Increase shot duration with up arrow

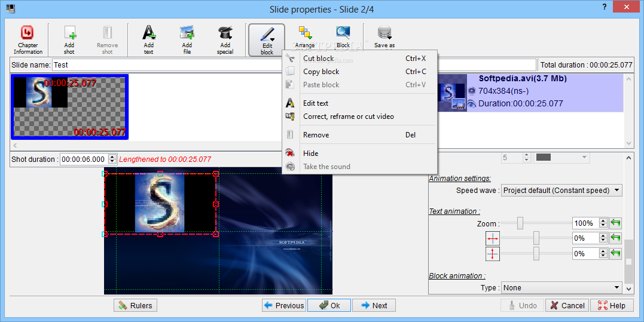click(112, 157)
